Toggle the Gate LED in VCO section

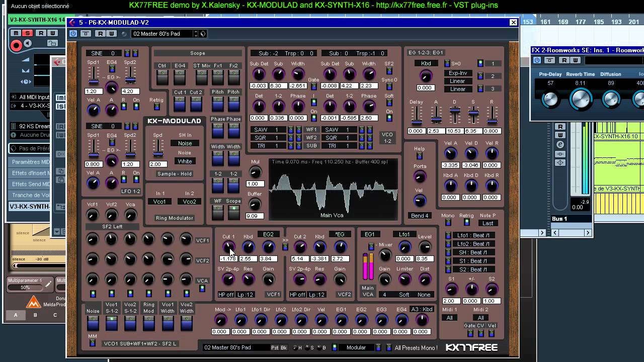point(313,87)
